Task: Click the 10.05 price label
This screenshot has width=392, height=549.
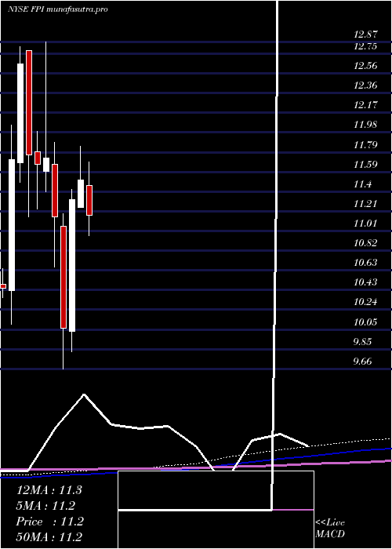Action: pos(365,322)
